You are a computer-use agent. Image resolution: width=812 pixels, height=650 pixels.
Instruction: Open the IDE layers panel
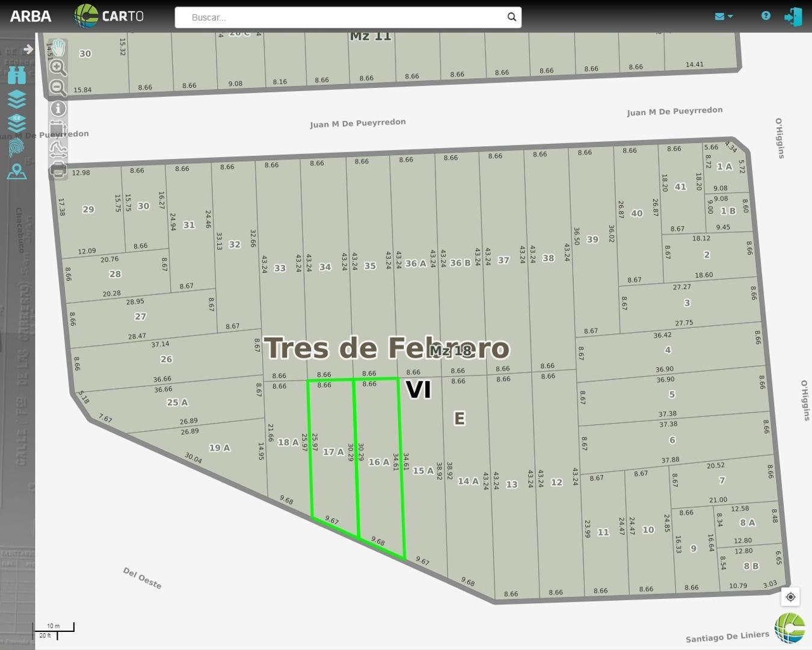pos(17,123)
